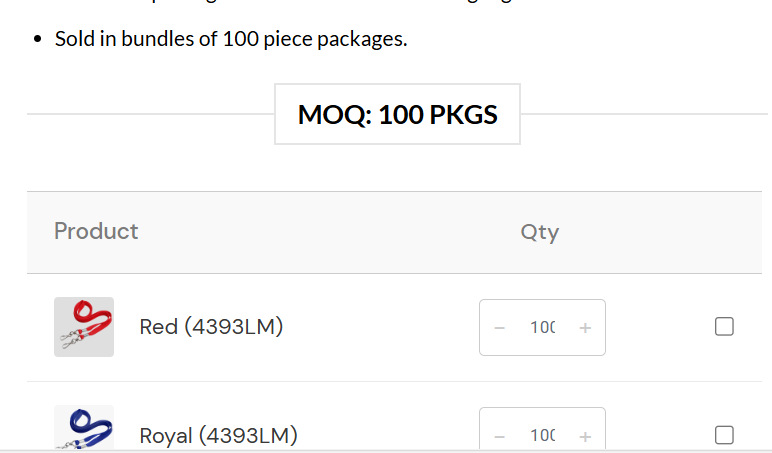Open the Royal blue lanyard image
This screenshot has height=453, width=772.
click(84, 429)
